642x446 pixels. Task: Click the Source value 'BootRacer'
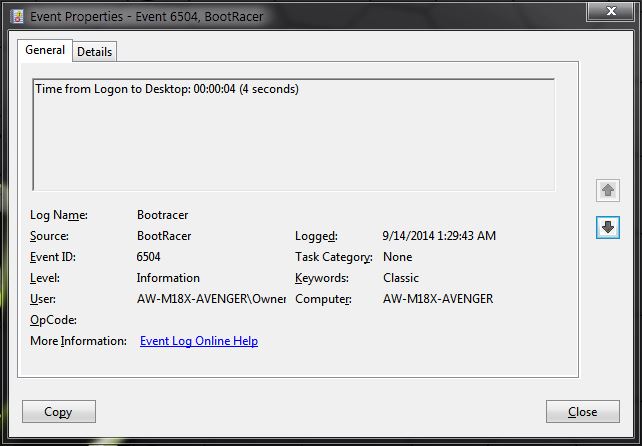click(x=164, y=236)
